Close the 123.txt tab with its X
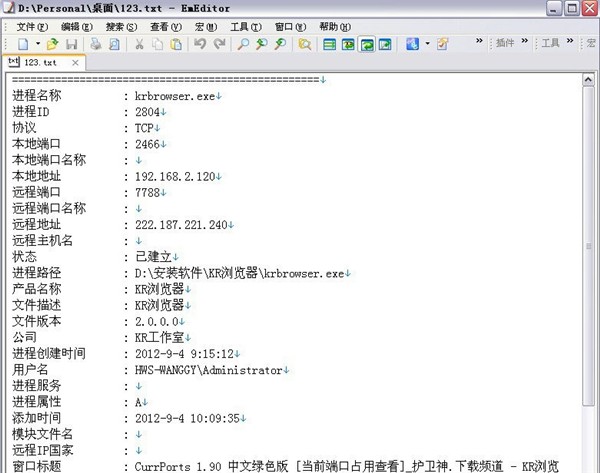The image size is (600, 473). click(x=75, y=62)
